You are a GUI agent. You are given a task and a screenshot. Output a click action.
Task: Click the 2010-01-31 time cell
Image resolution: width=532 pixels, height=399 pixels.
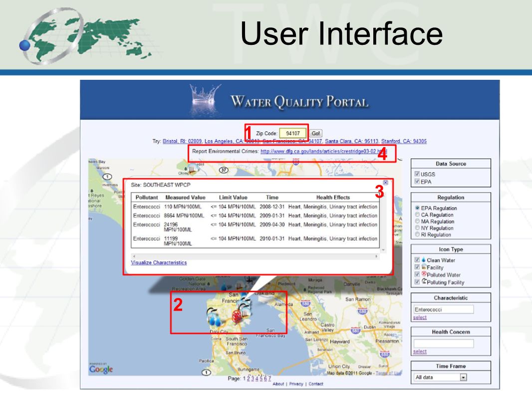(x=272, y=239)
